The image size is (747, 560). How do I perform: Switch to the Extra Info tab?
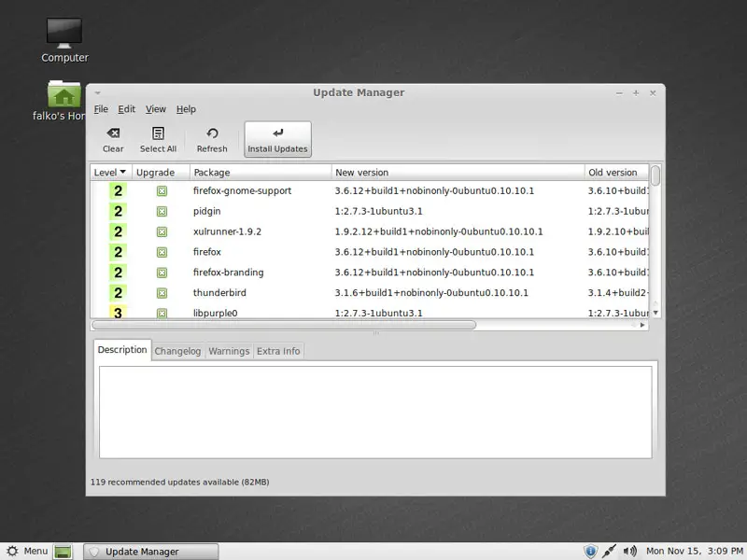pyautogui.click(x=278, y=352)
